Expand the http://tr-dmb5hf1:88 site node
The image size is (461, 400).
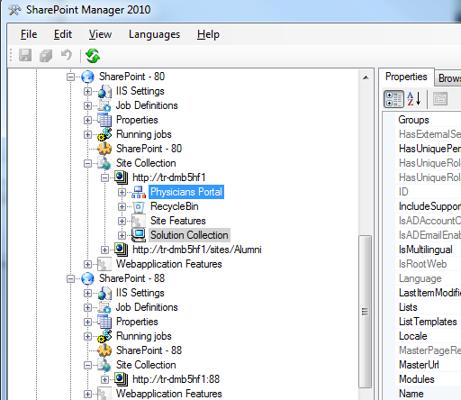click(105, 379)
